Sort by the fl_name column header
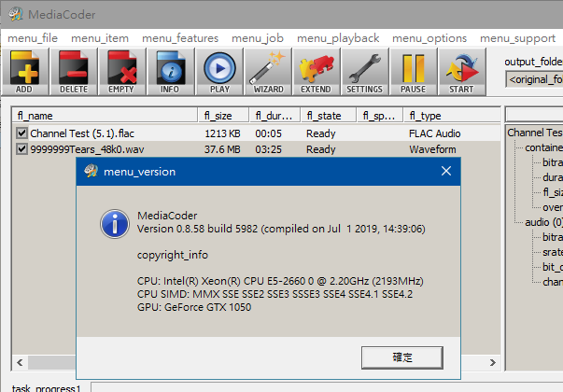This screenshot has height=392, width=563. tap(106, 116)
